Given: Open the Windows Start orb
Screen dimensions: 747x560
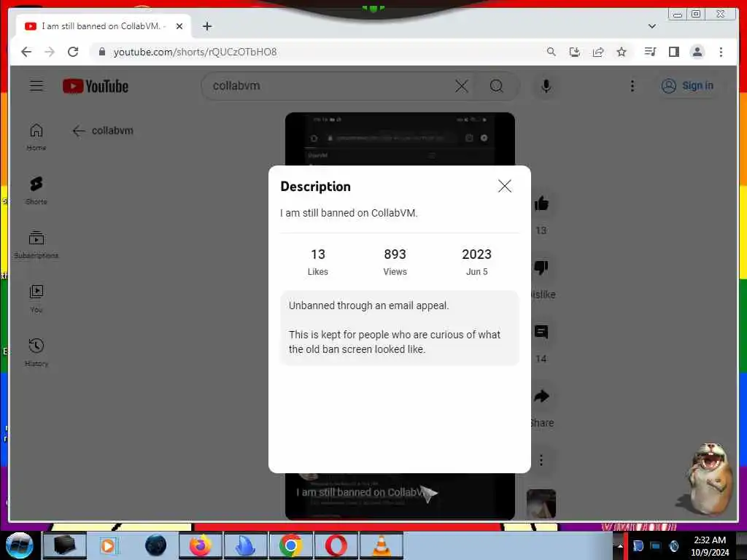Looking at the screenshot, I should (19, 545).
